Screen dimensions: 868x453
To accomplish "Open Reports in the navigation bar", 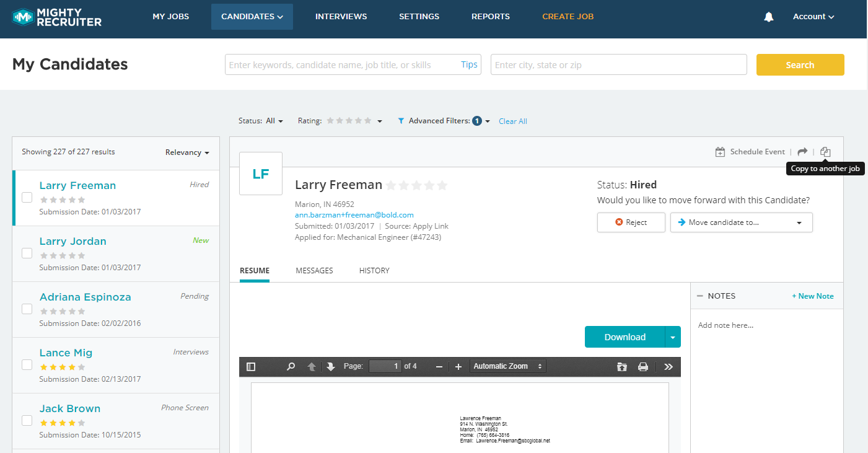I will pyautogui.click(x=491, y=17).
